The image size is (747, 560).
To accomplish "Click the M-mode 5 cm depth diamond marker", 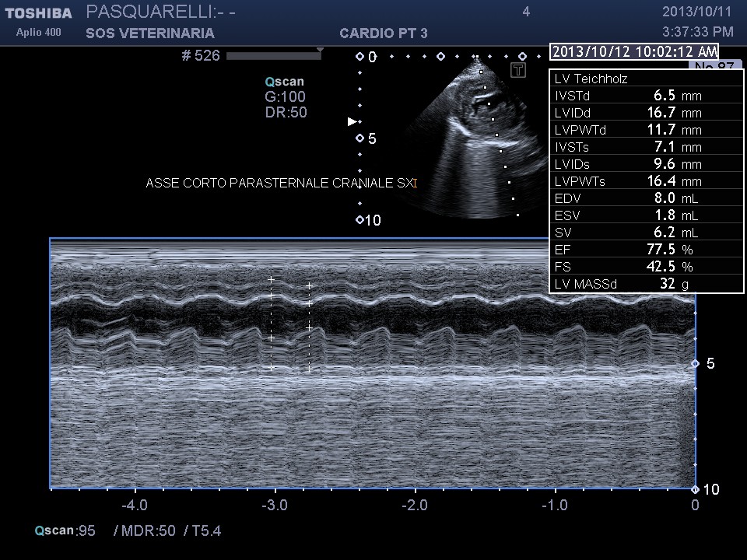I will pos(695,364).
